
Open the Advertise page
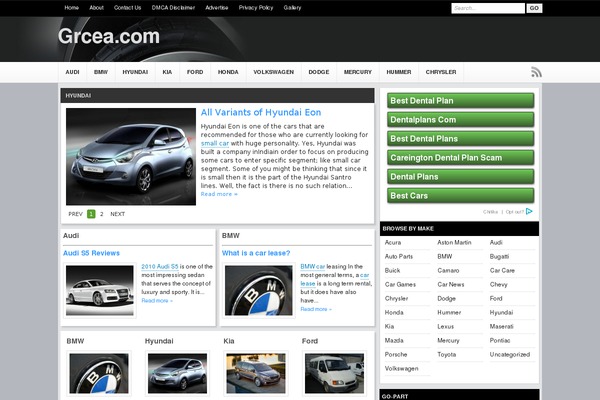click(x=217, y=8)
